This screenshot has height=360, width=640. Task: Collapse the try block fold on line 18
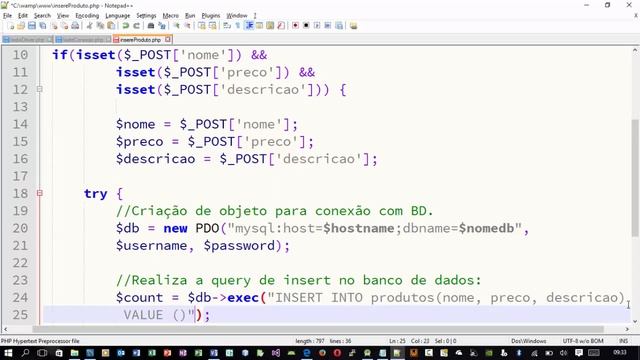[x=40, y=193]
